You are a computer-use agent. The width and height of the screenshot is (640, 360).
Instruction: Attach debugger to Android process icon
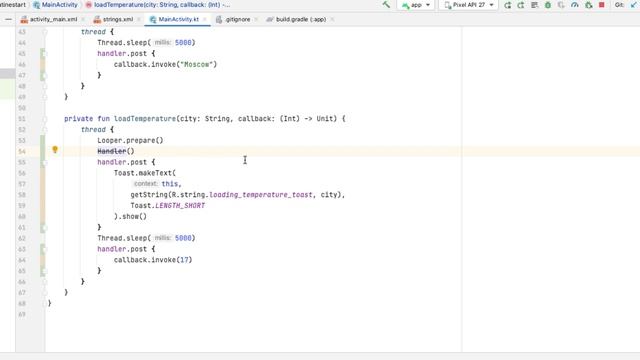point(588,5)
